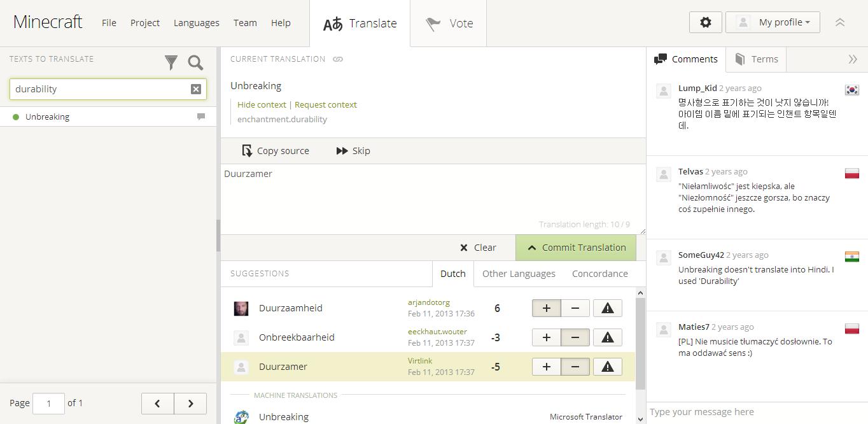Image resolution: width=868 pixels, height=424 pixels.
Task: Go to the next page arrow
Action: pos(190,403)
